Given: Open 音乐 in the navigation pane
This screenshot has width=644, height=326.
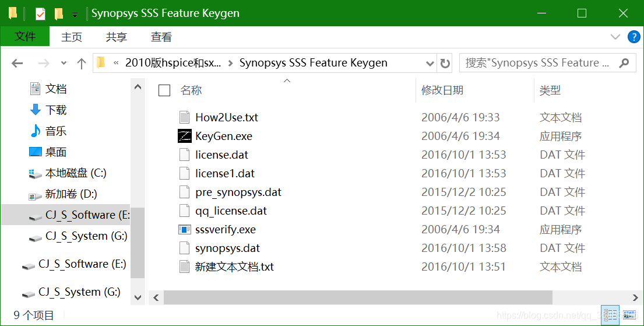Looking at the screenshot, I should click(x=48, y=131).
